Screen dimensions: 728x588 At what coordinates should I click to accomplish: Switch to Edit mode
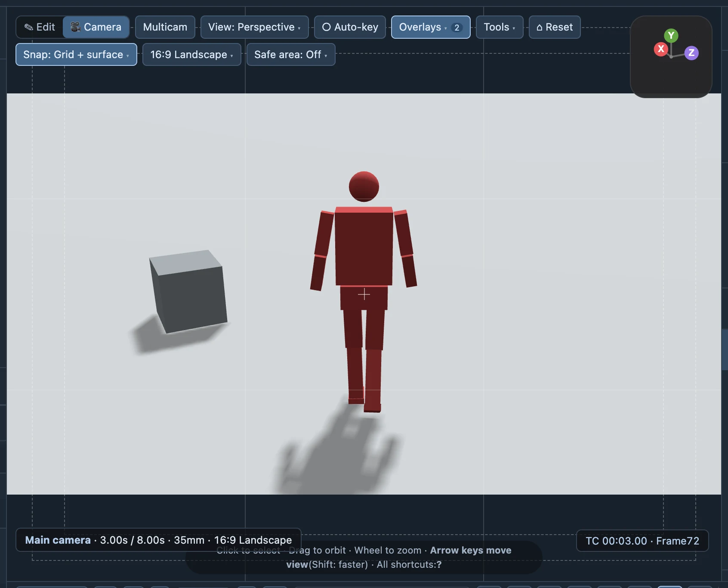coord(40,27)
